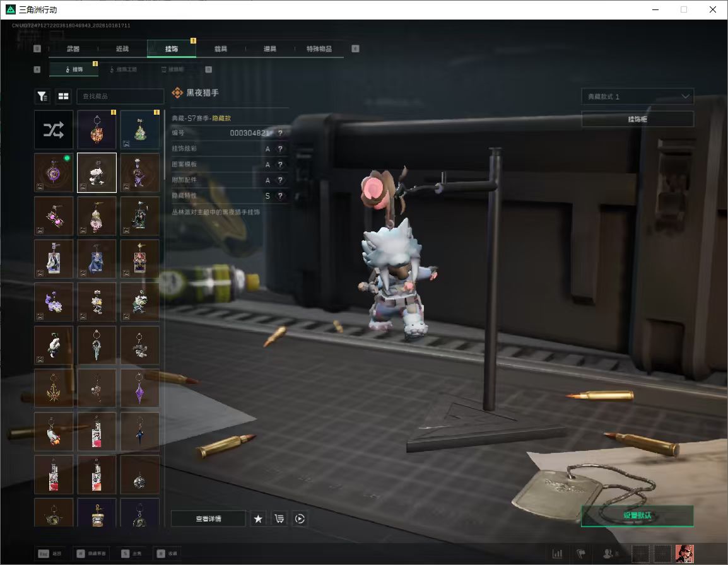The width and height of the screenshot is (728, 565).
Task: Open the player avatar profile
Action: tap(684, 554)
